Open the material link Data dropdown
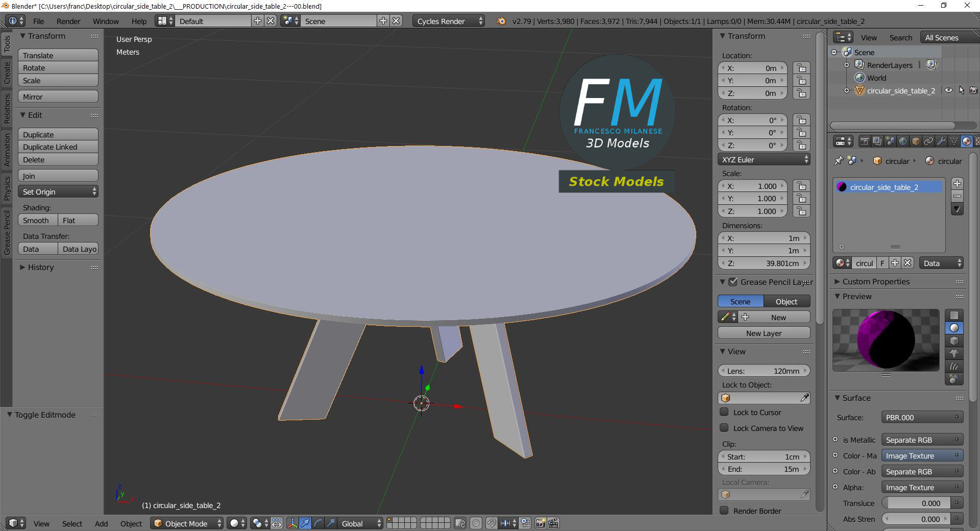 point(941,263)
